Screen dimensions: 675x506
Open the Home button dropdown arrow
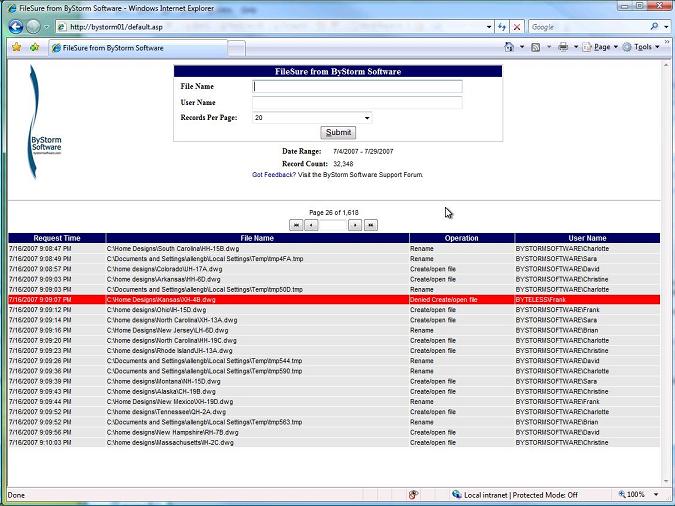[522, 47]
